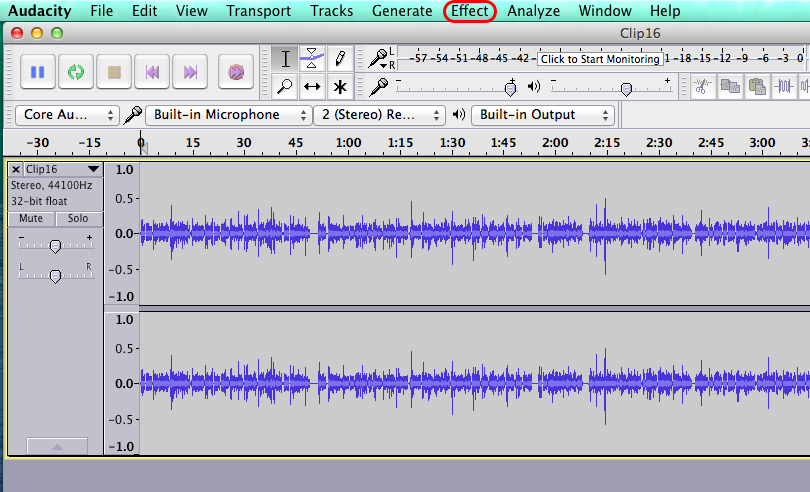Open the Generate menu
The width and height of the screenshot is (810, 492).
coord(402,11)
